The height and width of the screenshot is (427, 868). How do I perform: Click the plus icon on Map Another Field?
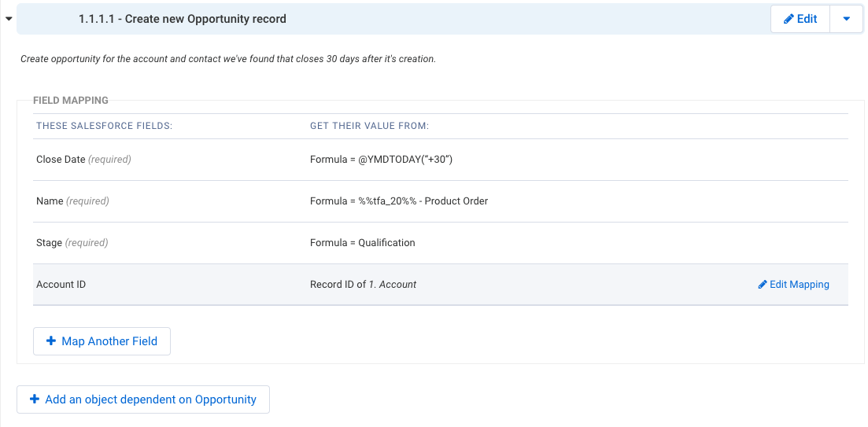(51, 341)
